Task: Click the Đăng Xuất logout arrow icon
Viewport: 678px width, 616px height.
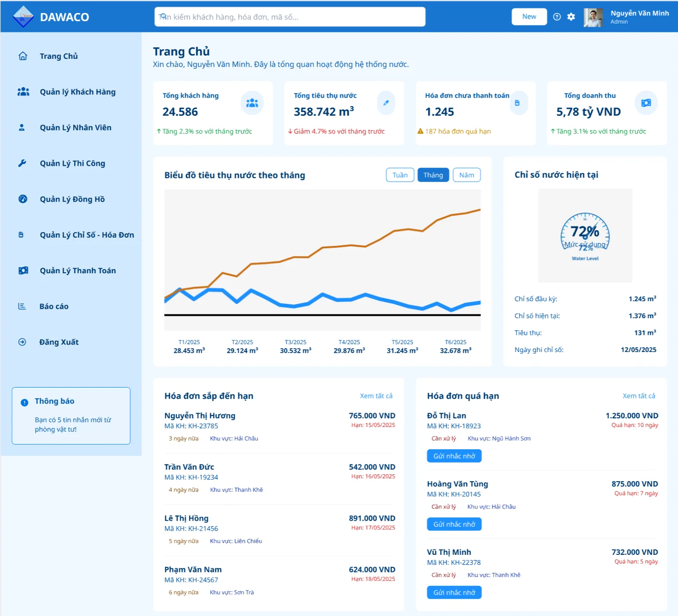Action: (x=22, y=342)
